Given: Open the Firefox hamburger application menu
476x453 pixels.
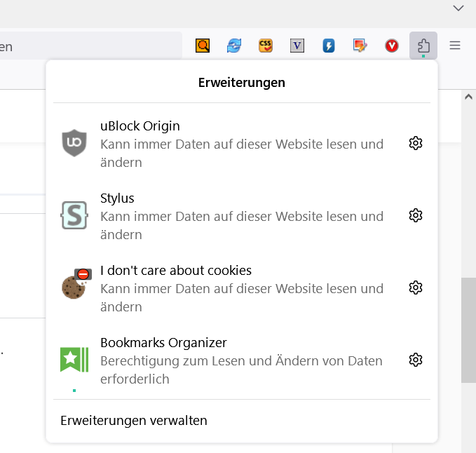Looking at the screenshot, I should [455, 46].
